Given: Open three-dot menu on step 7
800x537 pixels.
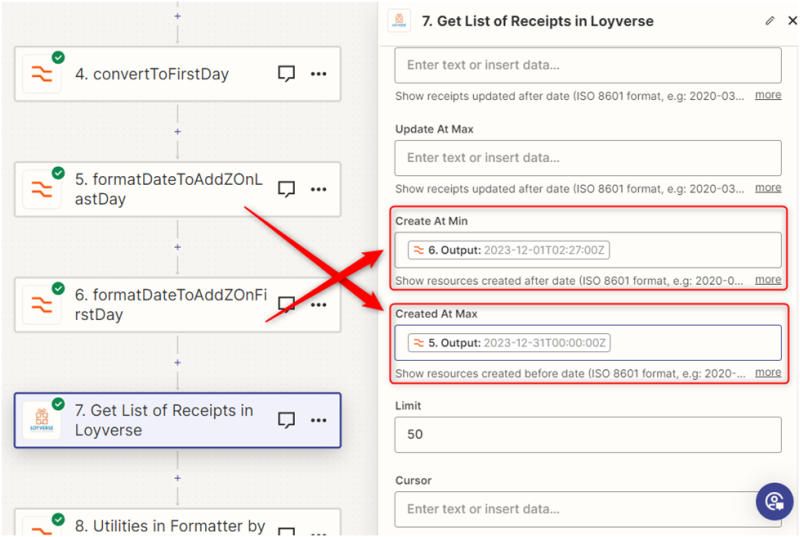Looking at the screenshot, I should tap(319, 420).
